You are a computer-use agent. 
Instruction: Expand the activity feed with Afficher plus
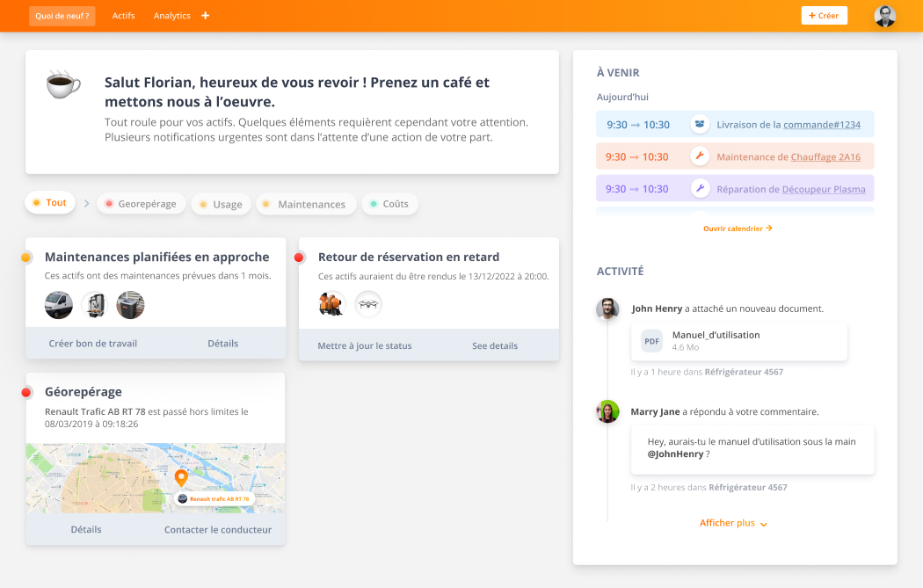coord(727,522)
